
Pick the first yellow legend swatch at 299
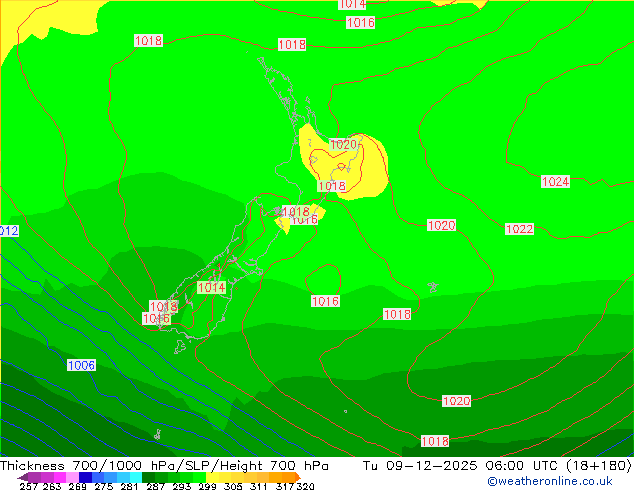[x=212, y=477]
